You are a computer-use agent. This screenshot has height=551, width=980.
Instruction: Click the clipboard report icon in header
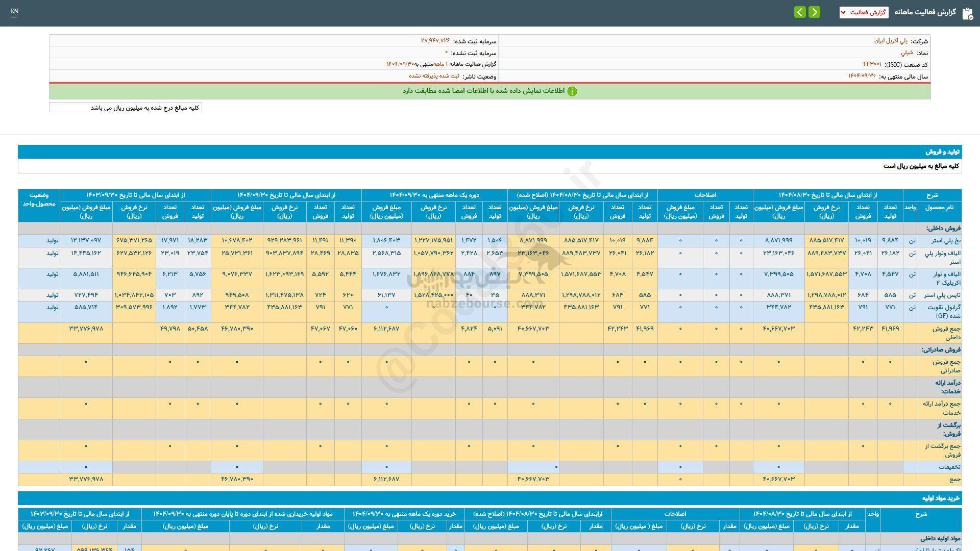tap(967, 13)
